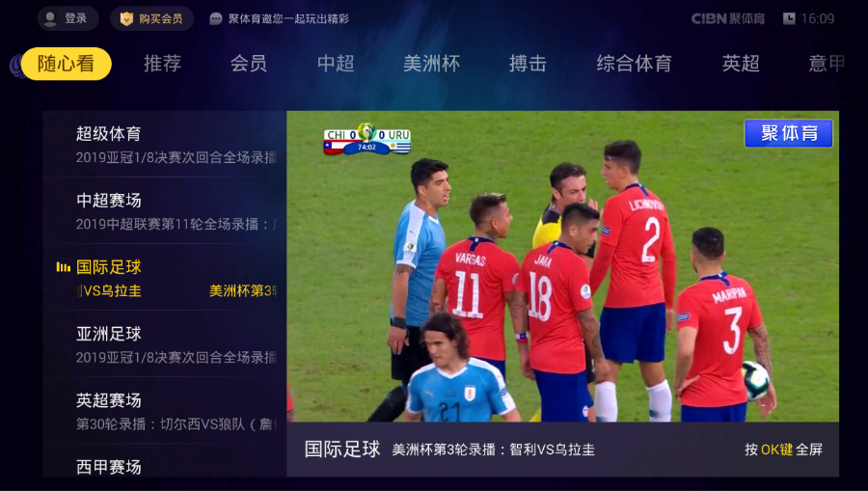Click the now-playing bars icon by 国际足球
The height and width of the screenshot is (491, 868).
(63, 267)
